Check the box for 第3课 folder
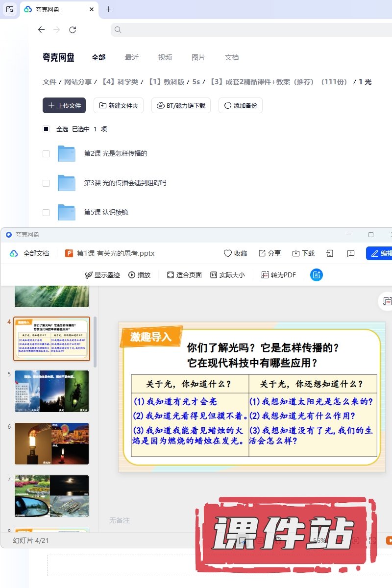 (x=46, y=183)
